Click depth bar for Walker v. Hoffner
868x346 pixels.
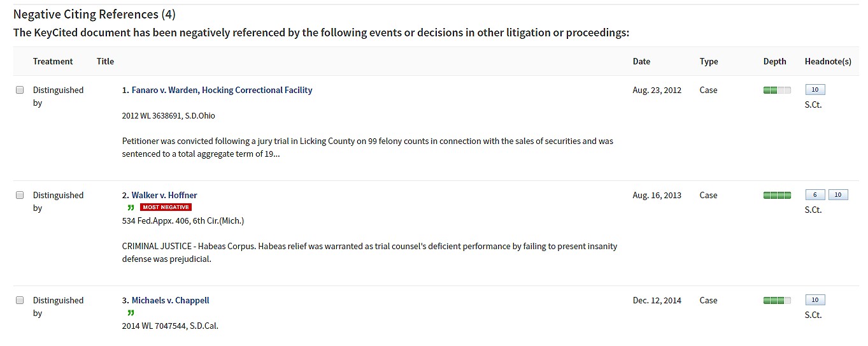click(x=777, y=196)
